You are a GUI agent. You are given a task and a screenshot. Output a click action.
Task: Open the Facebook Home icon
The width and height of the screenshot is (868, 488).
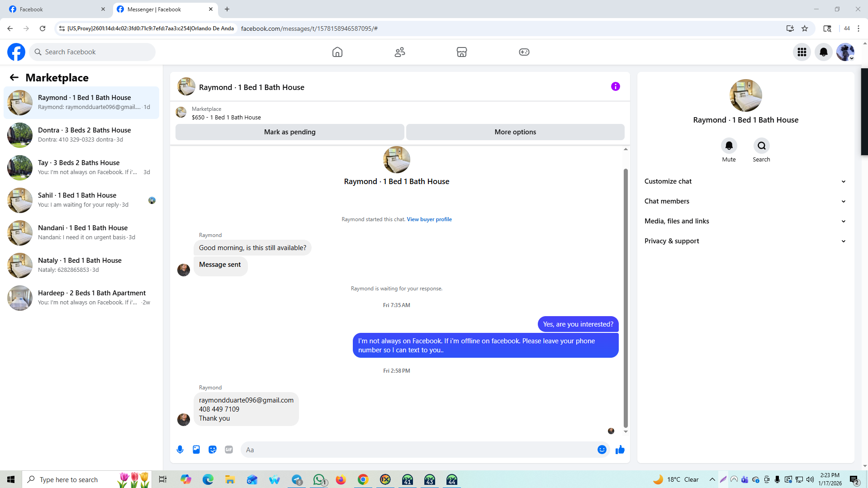(x=337, y=52)
